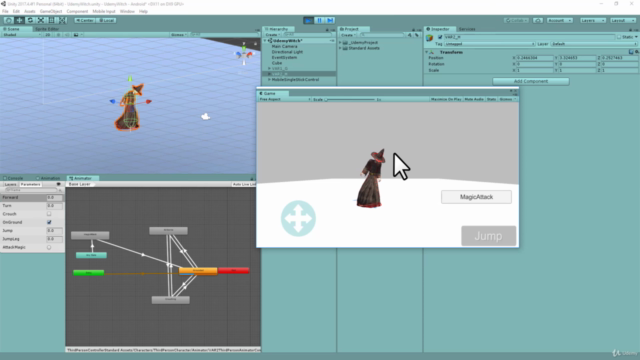Open the Layer dropdown in Inspector

click(594, 44)
